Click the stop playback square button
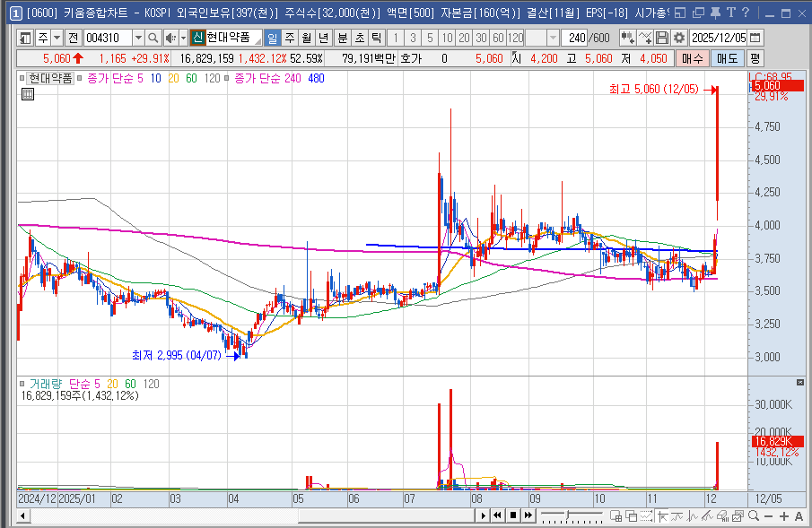Screen dimensions: 812x528 pos(512,515)
